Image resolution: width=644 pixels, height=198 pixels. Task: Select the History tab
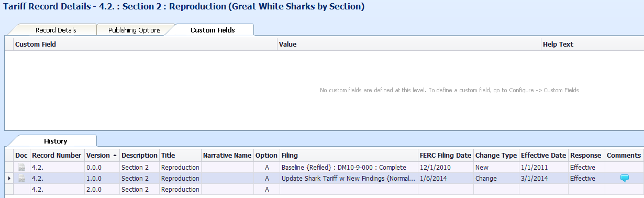click(55, 141)
